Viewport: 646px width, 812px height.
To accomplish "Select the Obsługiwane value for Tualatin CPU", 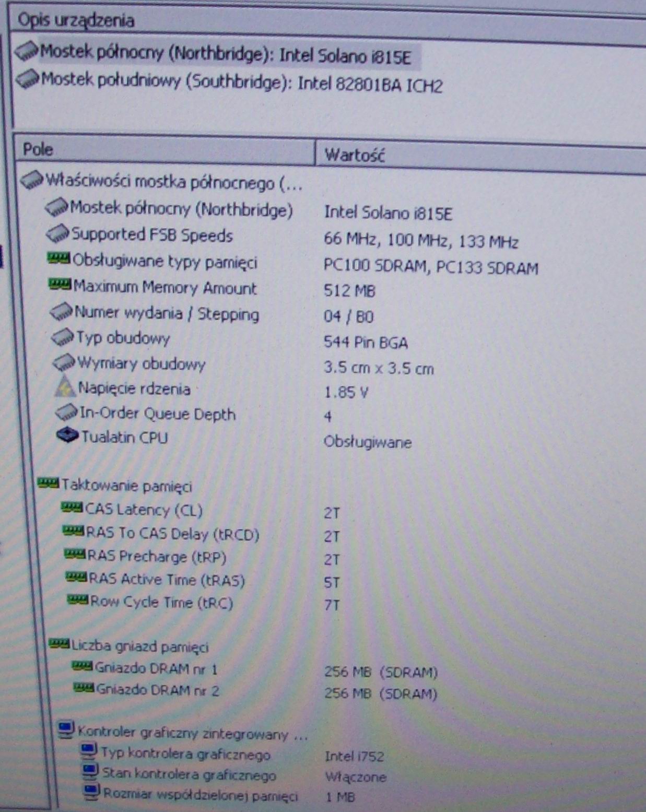I will (x=368, y=442).
